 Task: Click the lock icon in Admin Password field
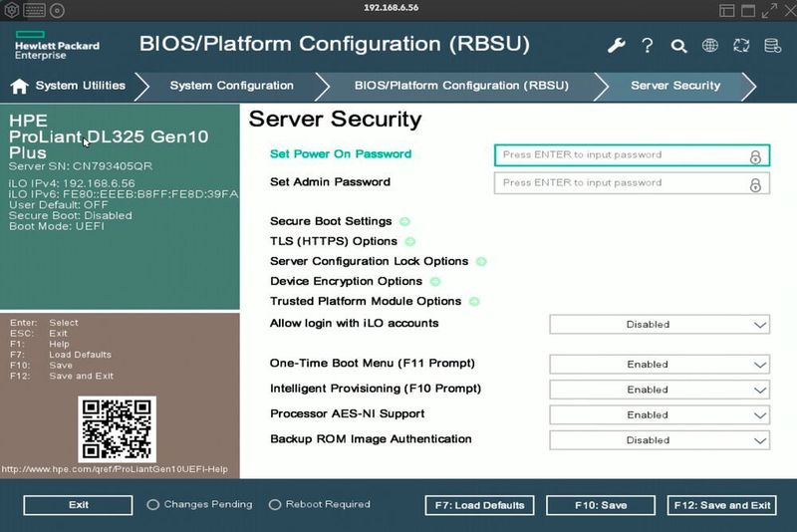[x=755, y=184]
